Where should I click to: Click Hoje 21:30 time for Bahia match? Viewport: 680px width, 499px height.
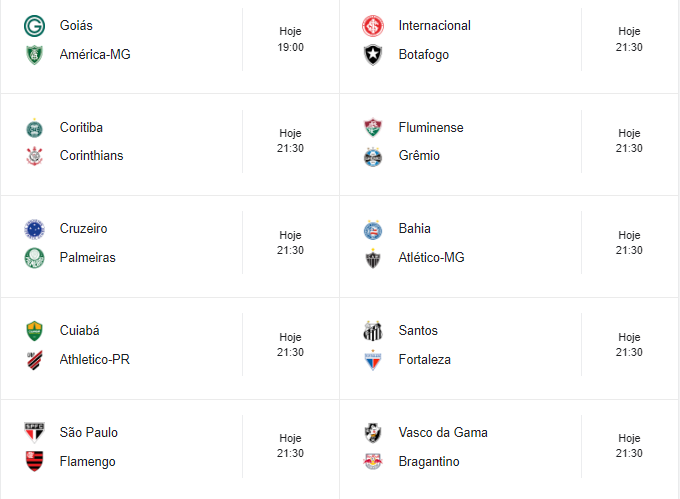[629, 243]
